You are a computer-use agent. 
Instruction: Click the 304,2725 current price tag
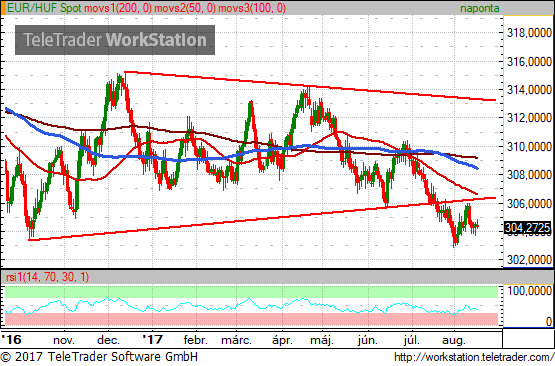coord(528,228)
